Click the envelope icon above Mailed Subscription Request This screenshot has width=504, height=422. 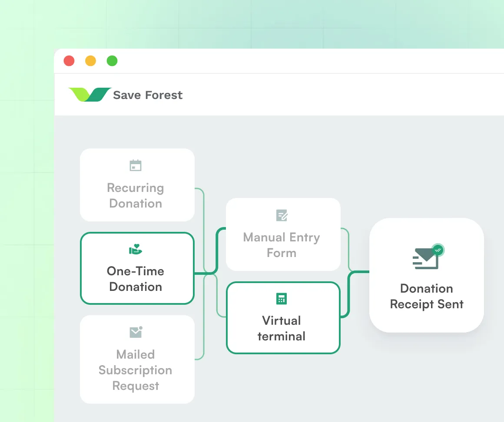point(136,332)
